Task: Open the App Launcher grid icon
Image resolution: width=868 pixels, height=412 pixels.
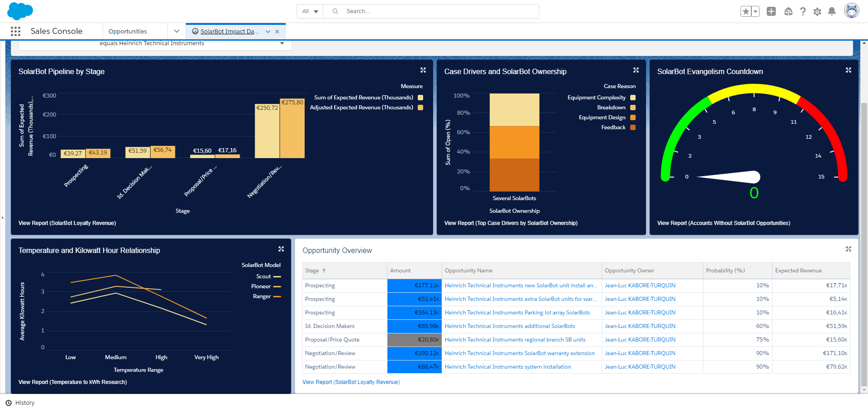Action: (x=15, y=31)
